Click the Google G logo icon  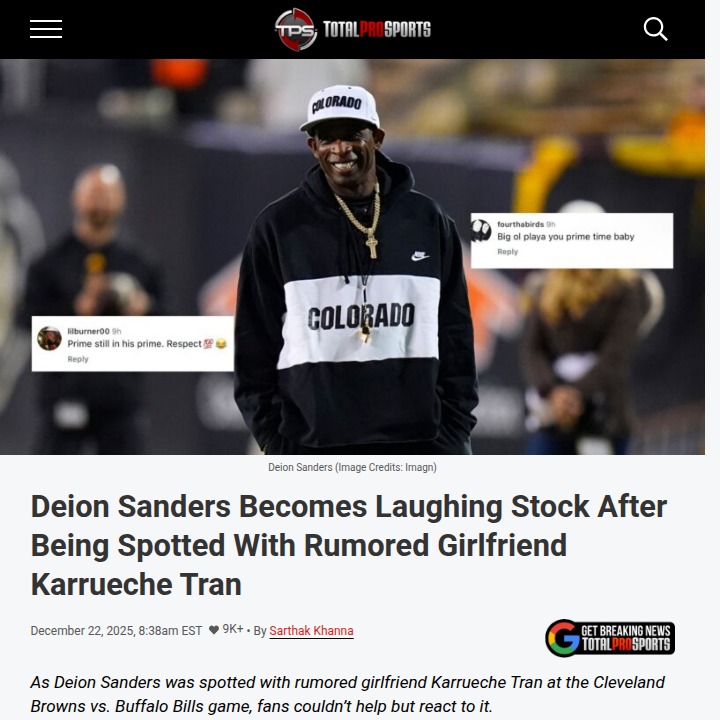click(x=563, y=638)
